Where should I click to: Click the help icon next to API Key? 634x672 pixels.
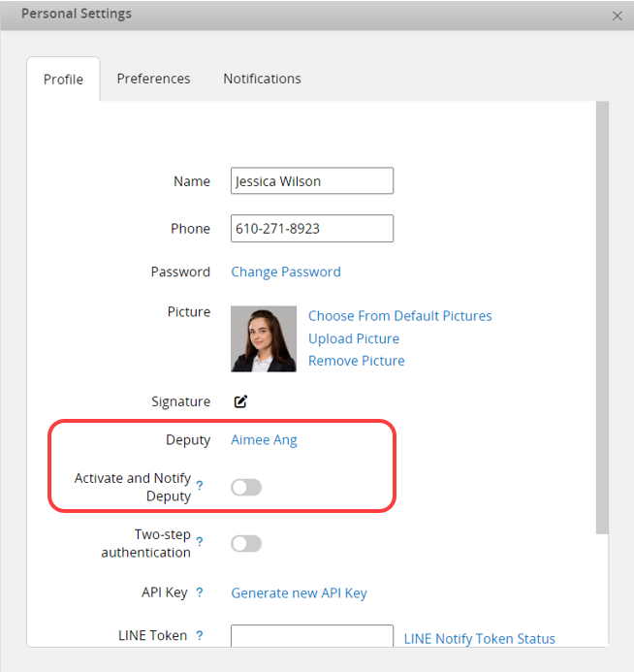click(200, 592)
